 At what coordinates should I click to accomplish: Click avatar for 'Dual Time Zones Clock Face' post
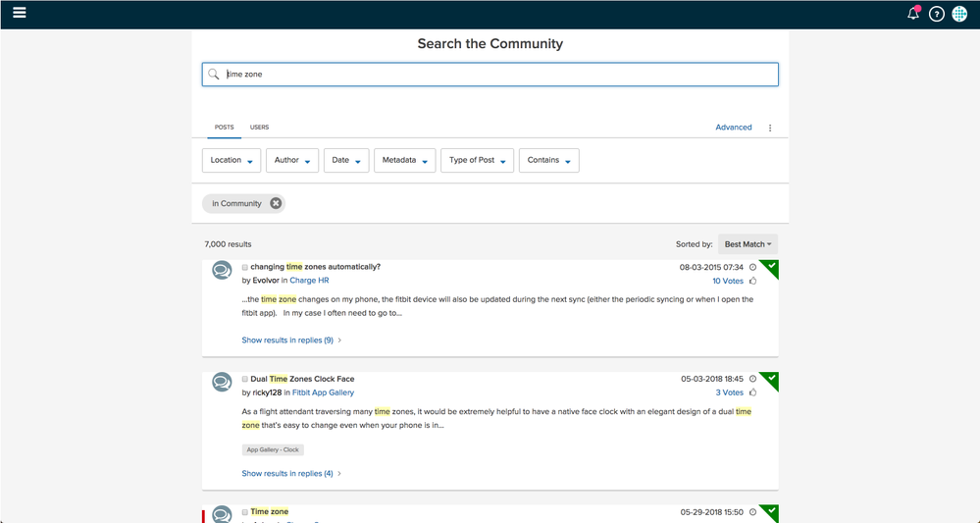click(222, 382)
